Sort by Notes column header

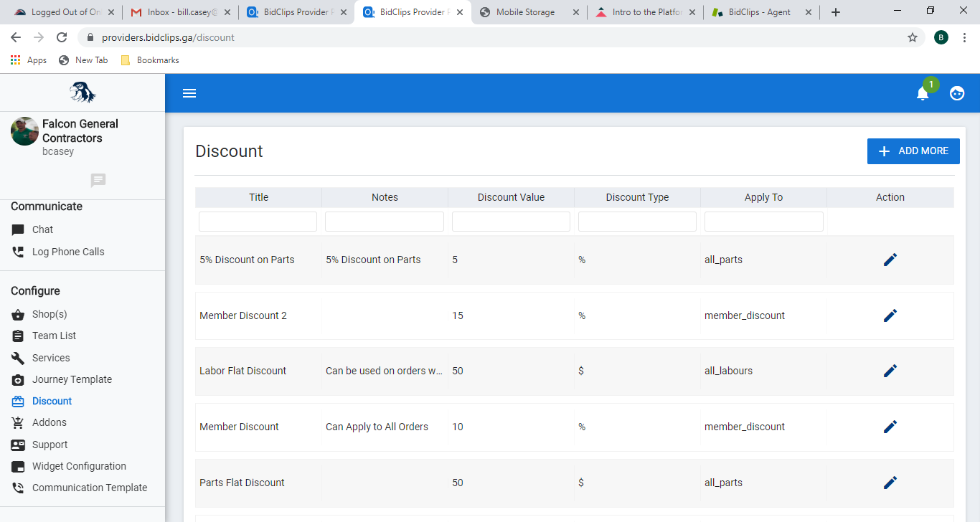(x=385, y=197)
